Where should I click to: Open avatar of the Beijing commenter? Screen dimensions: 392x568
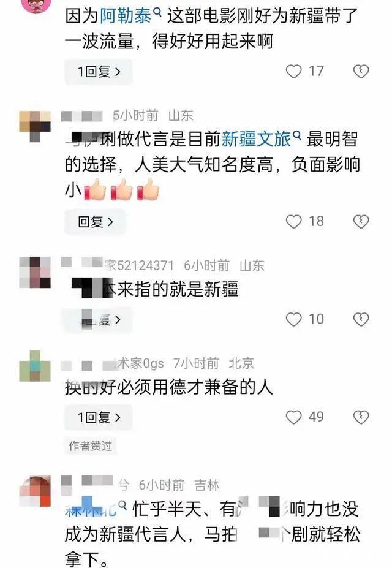(x=35, y=366)
